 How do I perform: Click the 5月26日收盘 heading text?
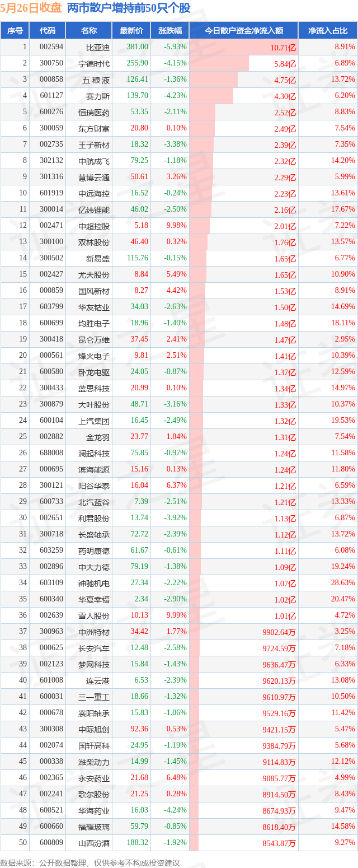click(x=31, y=8)
